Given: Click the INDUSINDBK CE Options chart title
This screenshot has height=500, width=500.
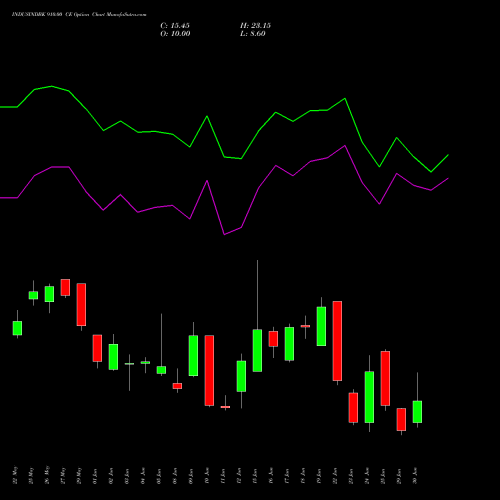Looking at the screenshot, I should pos(79,15).
